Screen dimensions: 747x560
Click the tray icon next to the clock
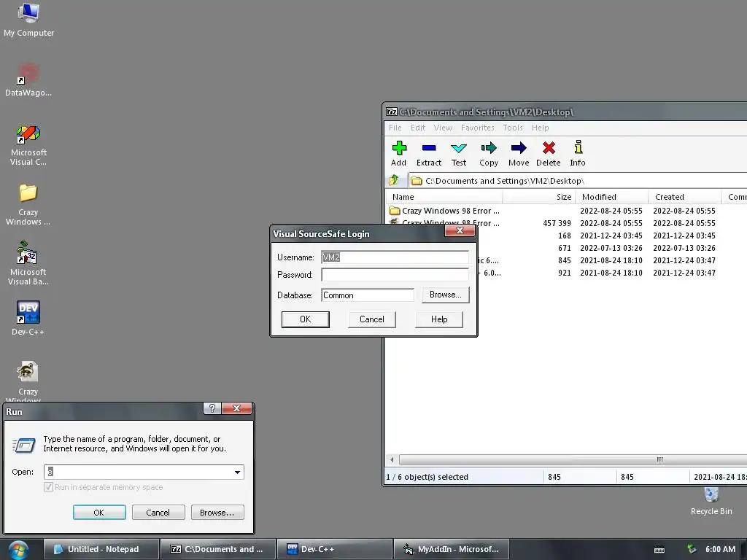[692, 549]
